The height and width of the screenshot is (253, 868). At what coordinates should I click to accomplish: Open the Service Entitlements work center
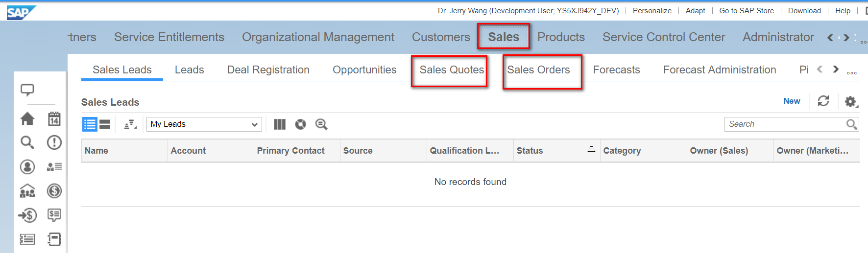169,37
